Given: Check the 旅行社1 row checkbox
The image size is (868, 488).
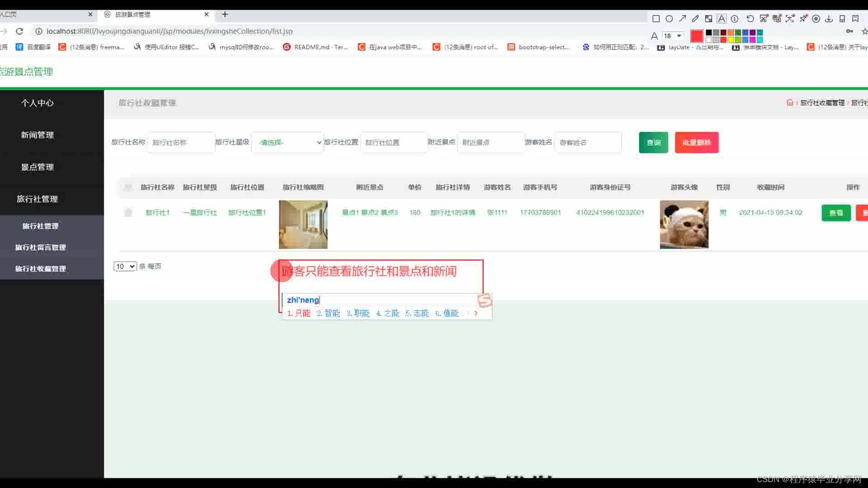Looking at the screenshot, I should coord(128,212).
